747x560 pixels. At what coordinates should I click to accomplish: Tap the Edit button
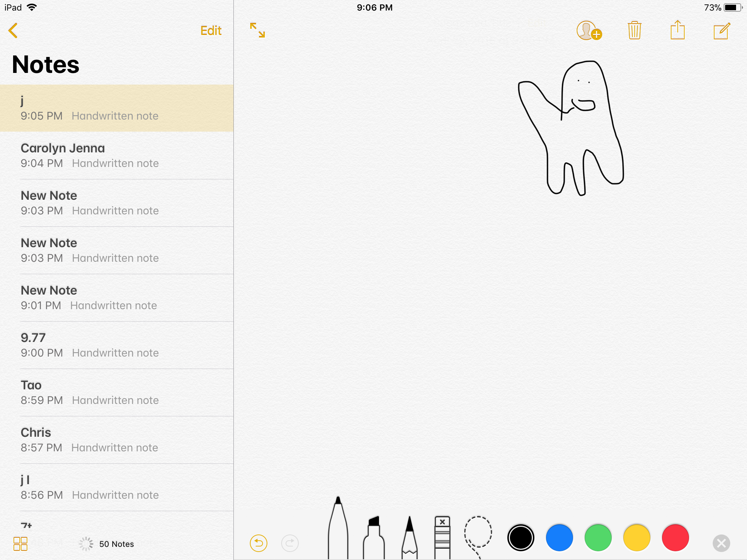tap(211, 31)
